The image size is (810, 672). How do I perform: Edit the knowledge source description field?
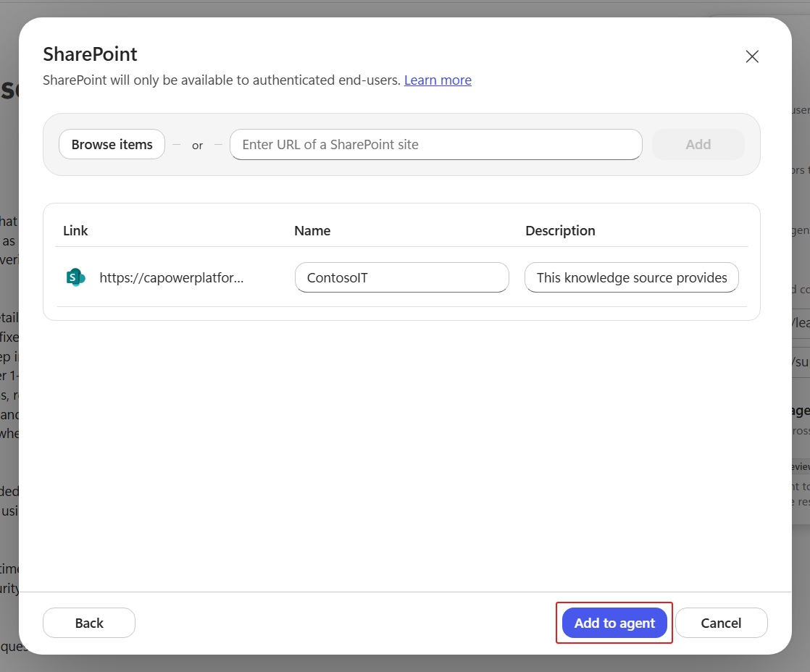pyautogui.click(x=631, y=277)
